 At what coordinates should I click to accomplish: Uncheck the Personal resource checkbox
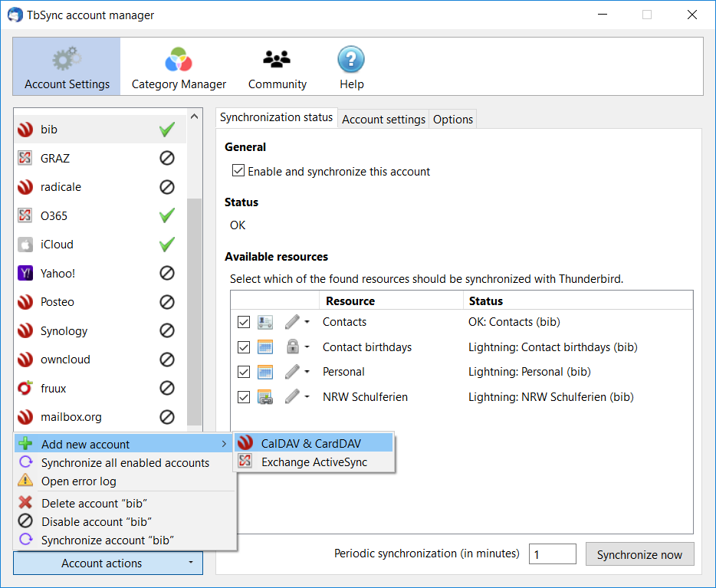pos(244,372)
